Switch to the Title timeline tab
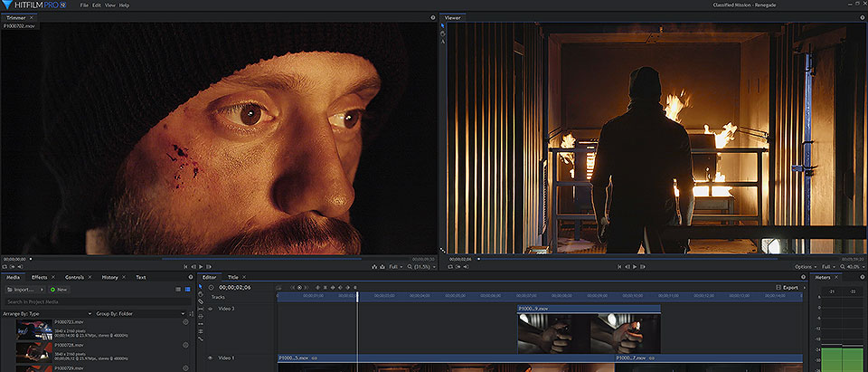Image resolution: width=868 pixels, height=372 pixels. [233, 277]
